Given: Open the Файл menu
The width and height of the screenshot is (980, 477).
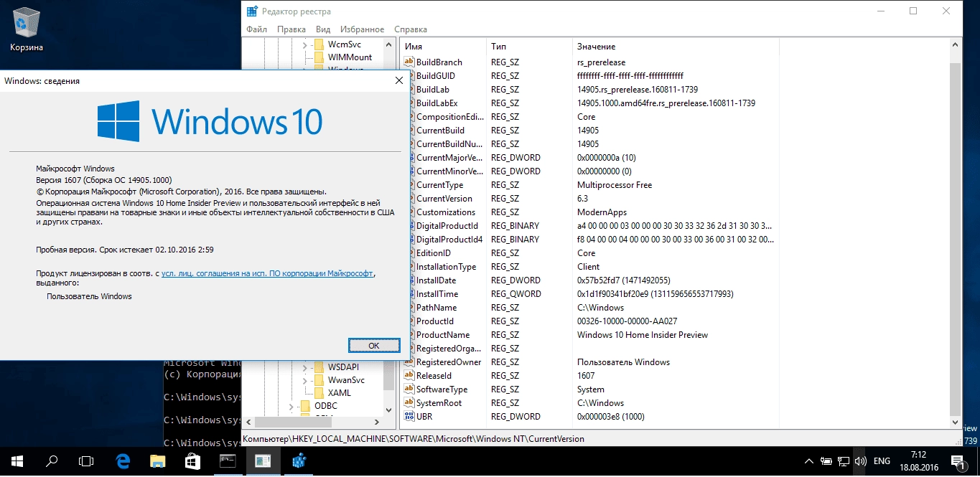Looking at the screenshot, I should 256,29.
